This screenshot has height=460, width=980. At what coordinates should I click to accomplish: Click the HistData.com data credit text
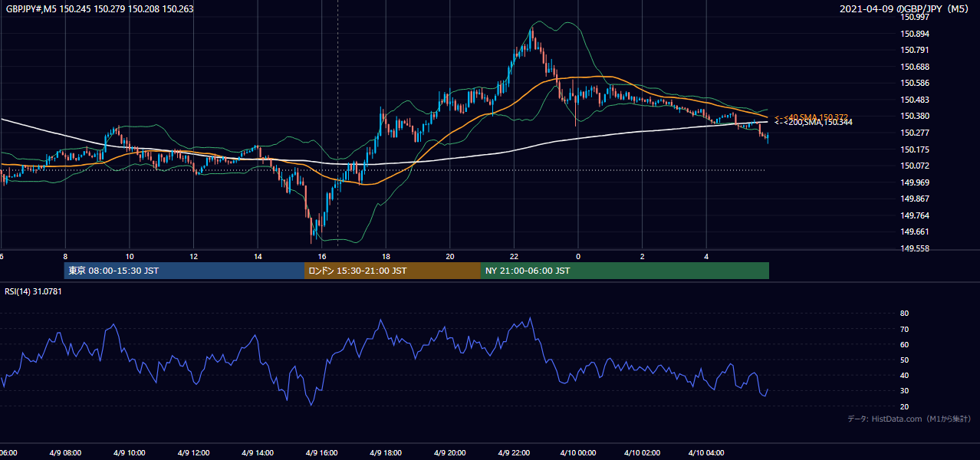(x=909, y=419)
